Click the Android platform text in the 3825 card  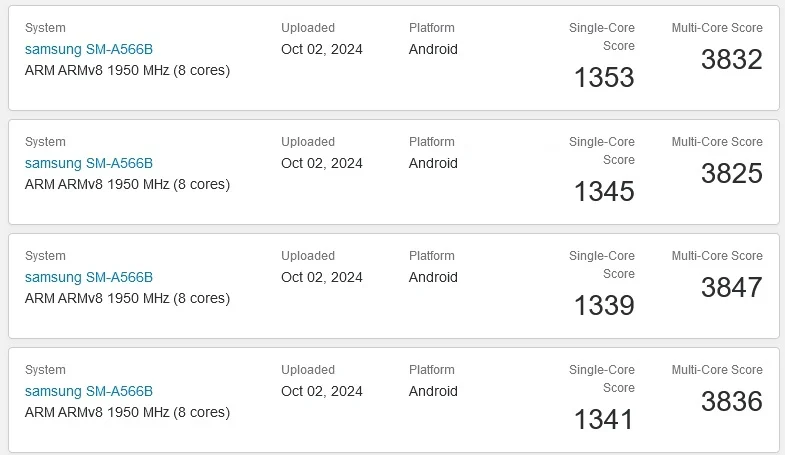coord(433,163)
